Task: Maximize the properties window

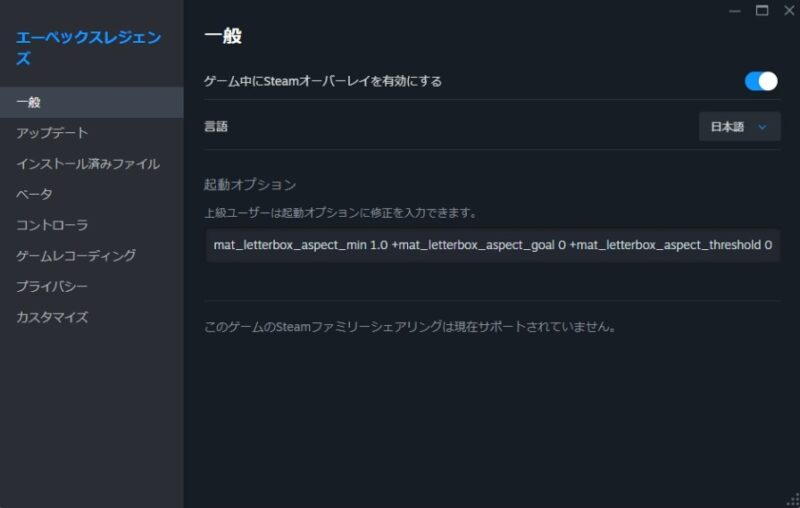Action: (x=762, y=10)
